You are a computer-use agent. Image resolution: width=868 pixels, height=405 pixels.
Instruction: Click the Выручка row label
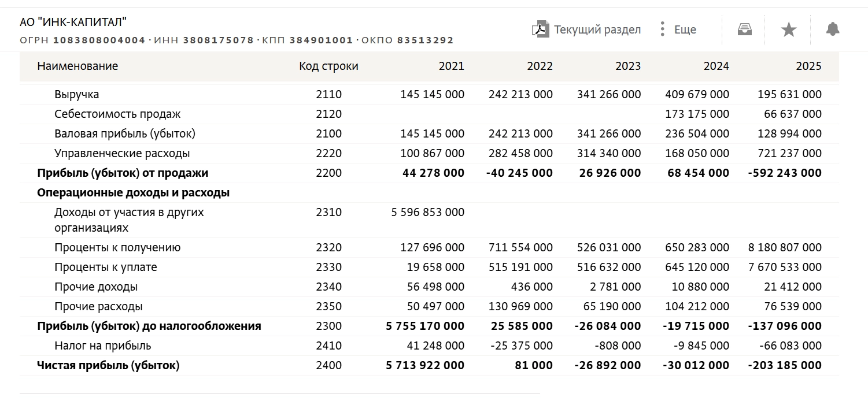click(x=77, y=94)
